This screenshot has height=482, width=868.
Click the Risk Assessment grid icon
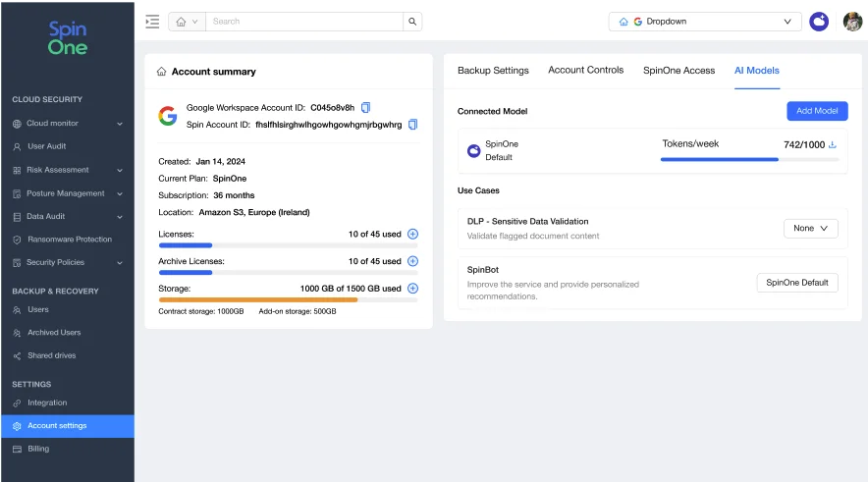17,170
